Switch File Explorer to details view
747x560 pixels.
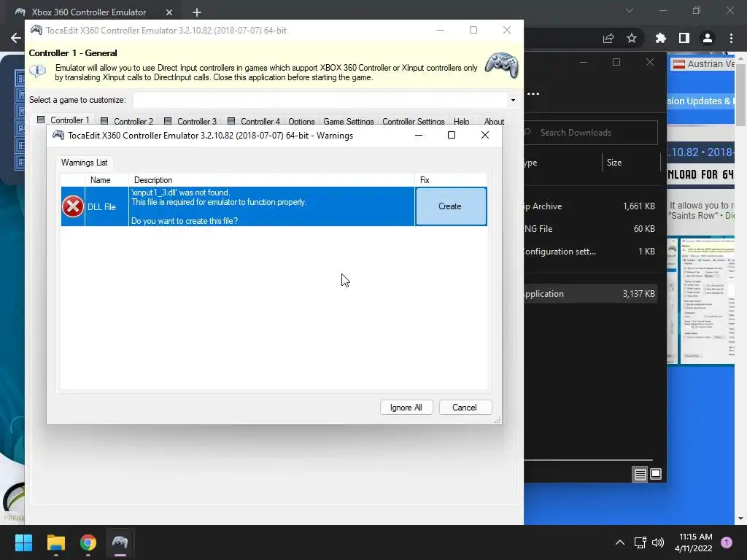point(640,474)
